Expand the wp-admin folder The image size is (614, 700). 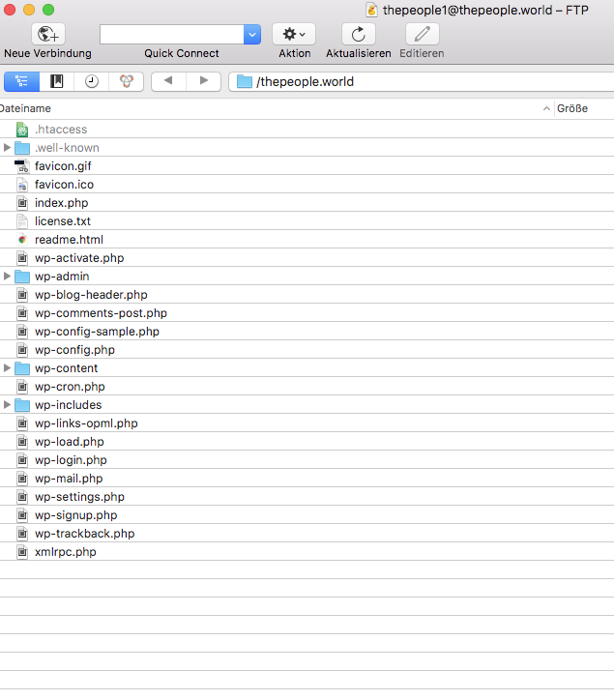pyautogui.click(x=8, y=277)
